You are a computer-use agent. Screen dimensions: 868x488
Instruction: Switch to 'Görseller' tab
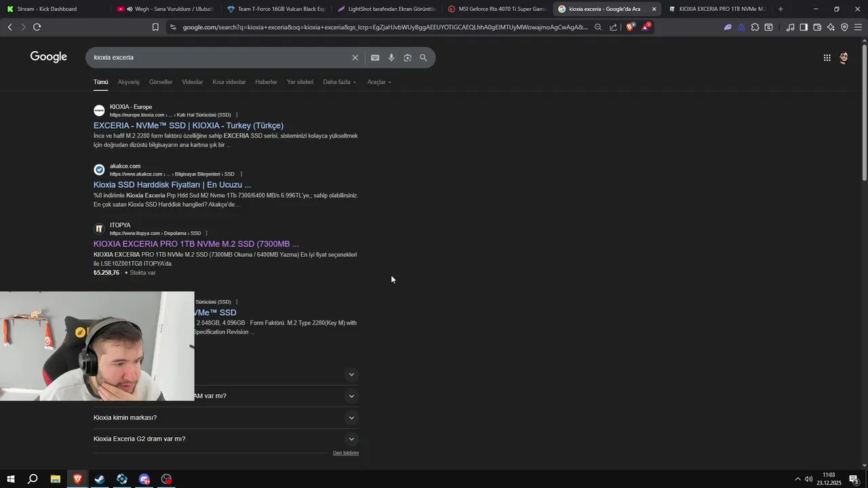pos(161,82)
